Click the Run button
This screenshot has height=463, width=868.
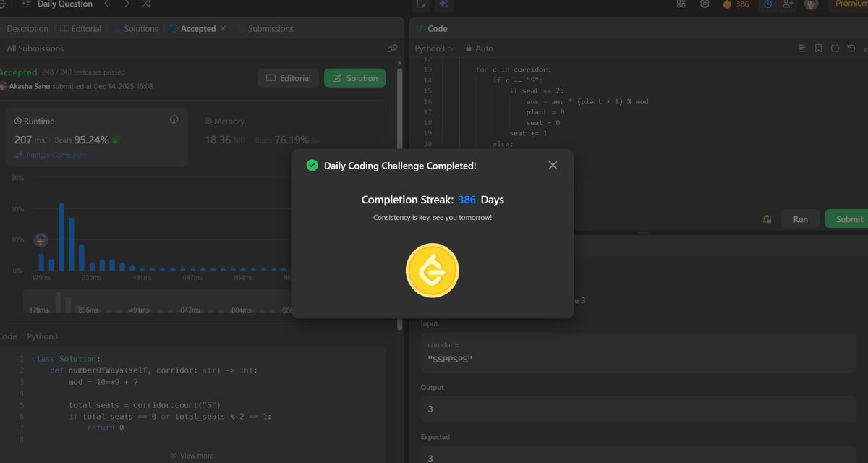tap(800, 219)
